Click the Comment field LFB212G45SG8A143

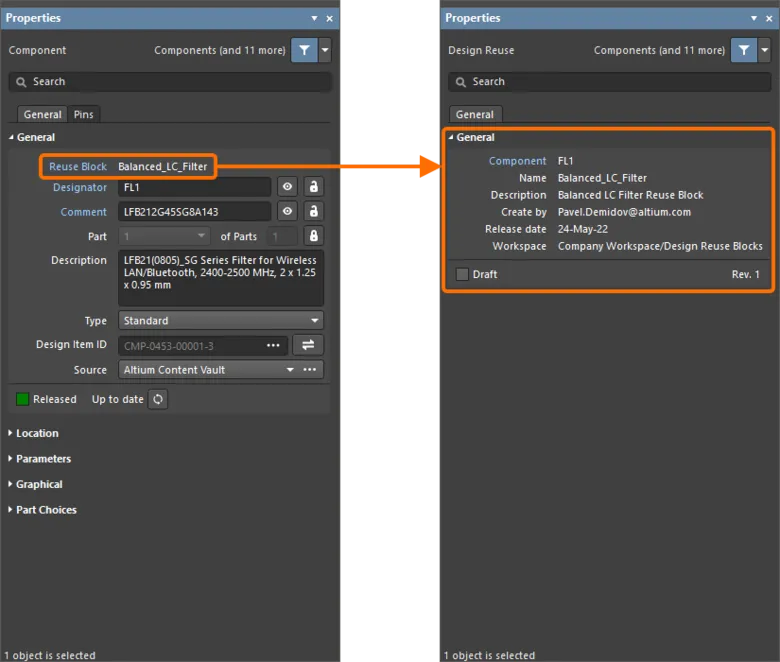[x=195, y=211]
